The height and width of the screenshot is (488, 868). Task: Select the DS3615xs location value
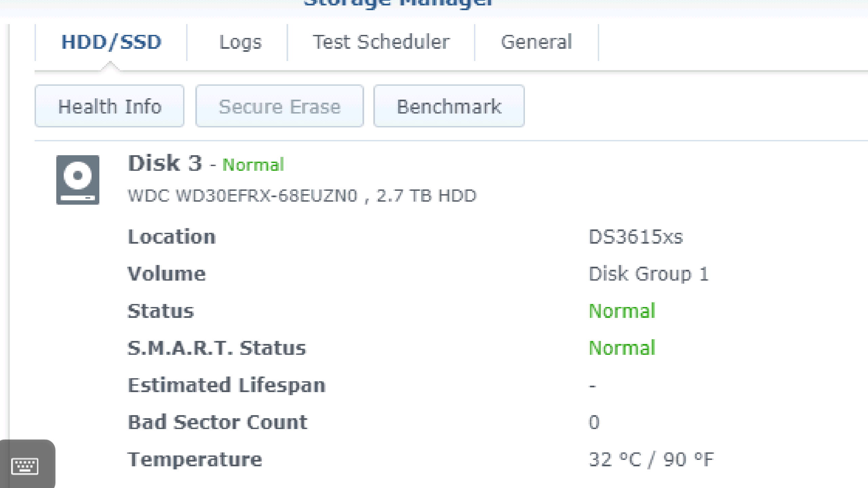[636, 237]
